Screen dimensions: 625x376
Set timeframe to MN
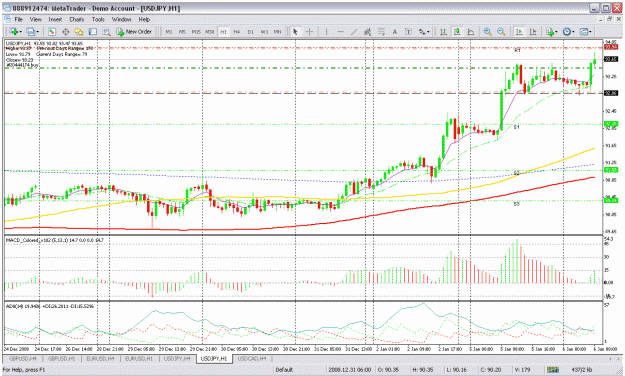(277, 31)
